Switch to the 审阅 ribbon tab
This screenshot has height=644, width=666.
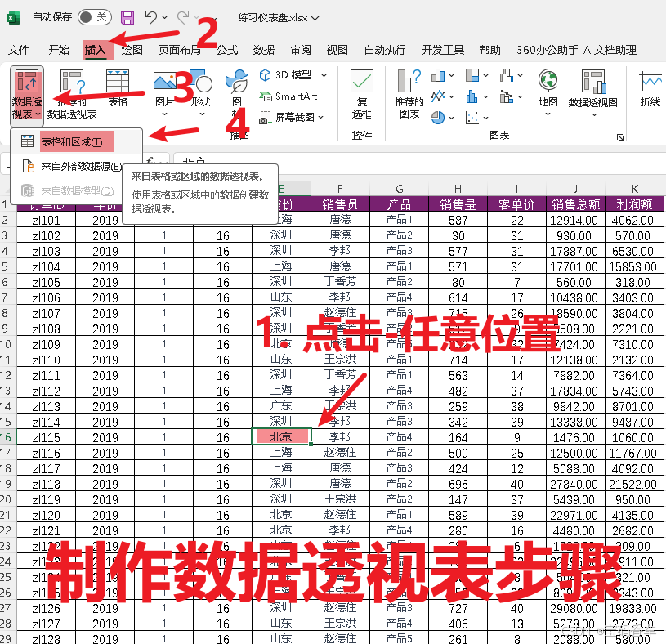click(x=301, y=50)
